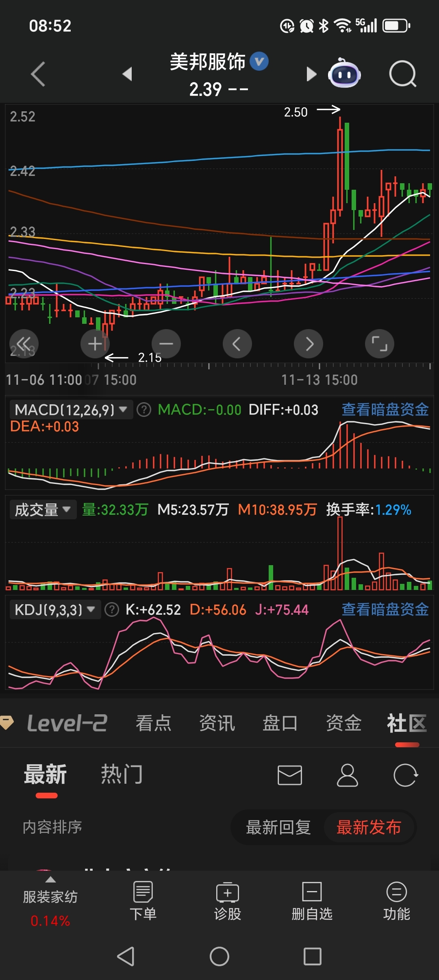This screenshot has width=439, height=980.
Task: Open 下单 order placement
Action: [x=143, y=901]
